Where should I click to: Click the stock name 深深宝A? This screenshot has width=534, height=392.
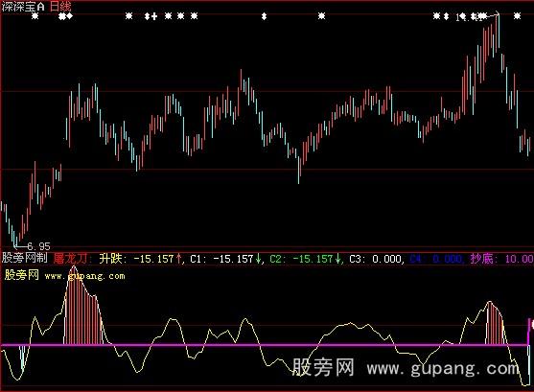(x=23, y=7)
